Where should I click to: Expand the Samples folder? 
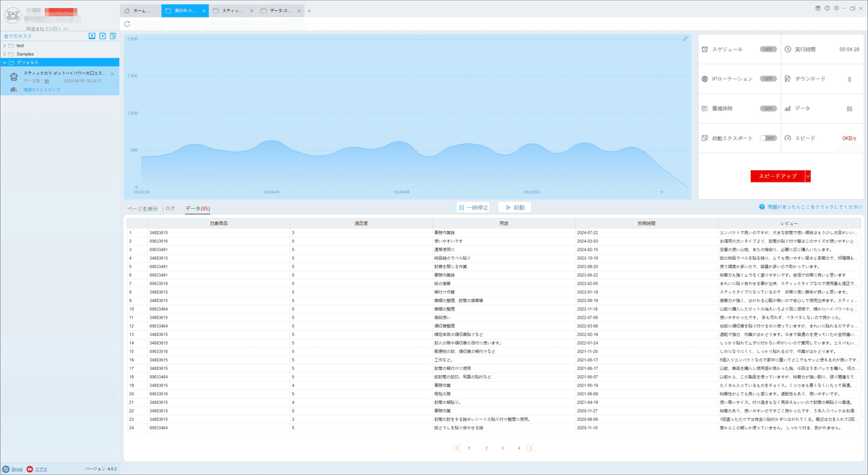5,54
